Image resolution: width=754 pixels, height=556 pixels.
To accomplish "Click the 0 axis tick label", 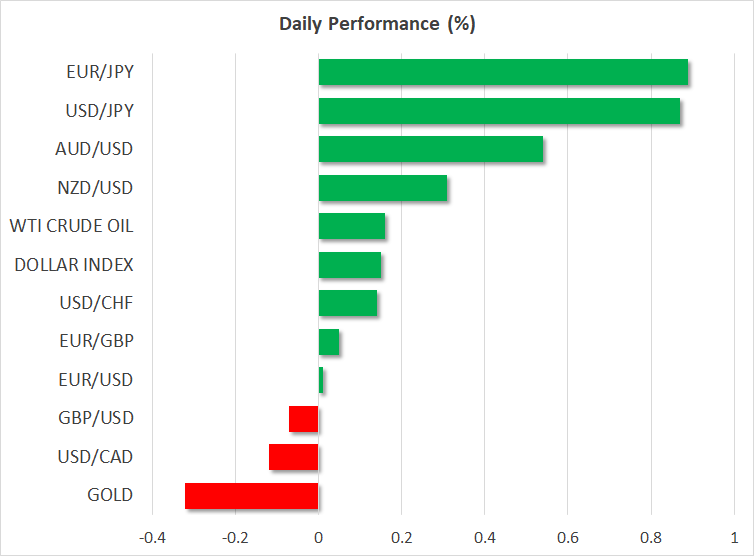I will (318, 536).
